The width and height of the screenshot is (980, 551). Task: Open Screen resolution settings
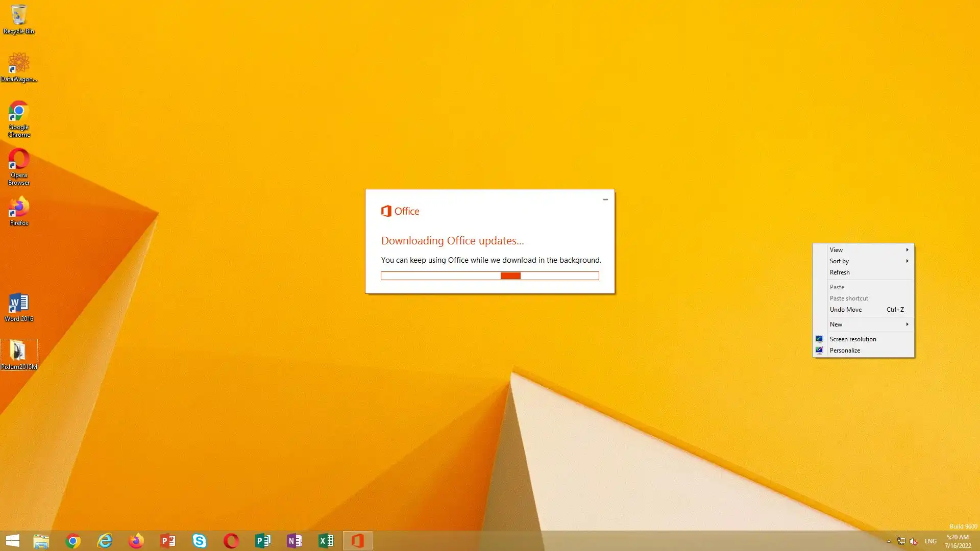(853, 339)
